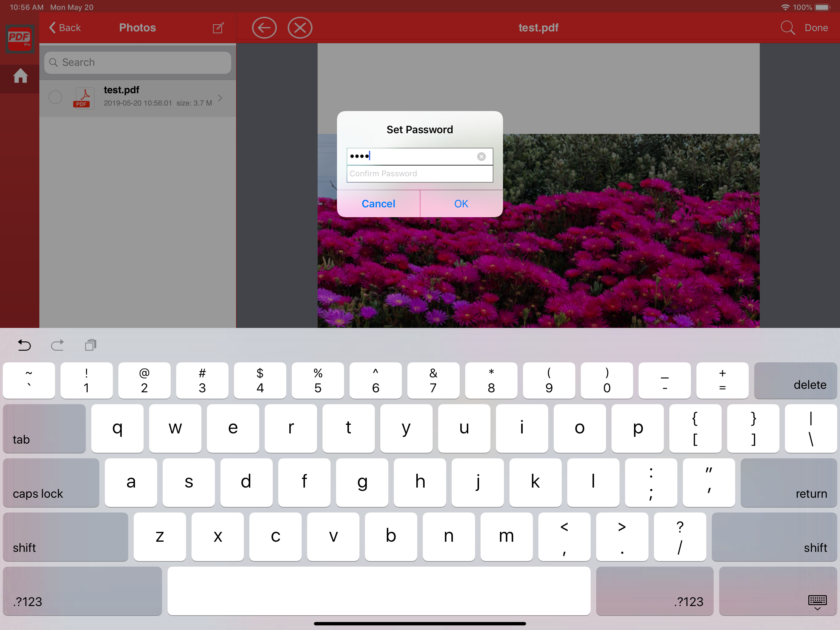Tap the number 1 key
840x630 pixels.
click(87, 380)
